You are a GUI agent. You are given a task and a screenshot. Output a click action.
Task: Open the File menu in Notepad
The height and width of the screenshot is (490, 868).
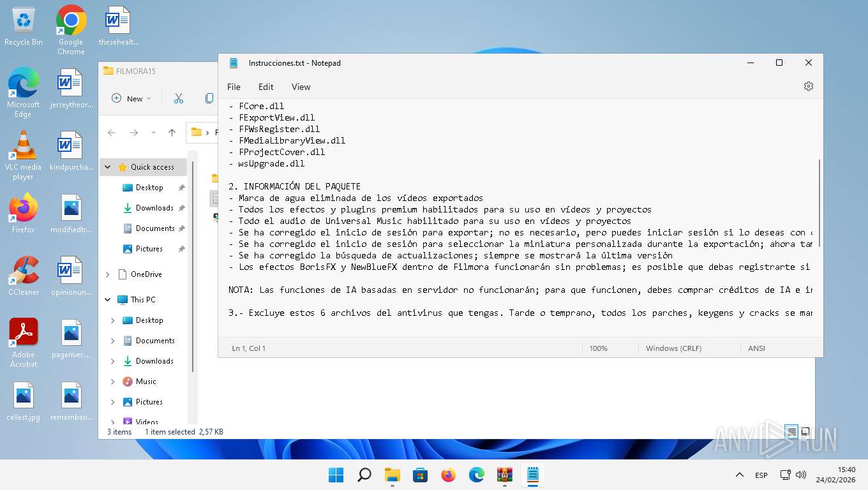pyautogui.click(x=234, y=87)
